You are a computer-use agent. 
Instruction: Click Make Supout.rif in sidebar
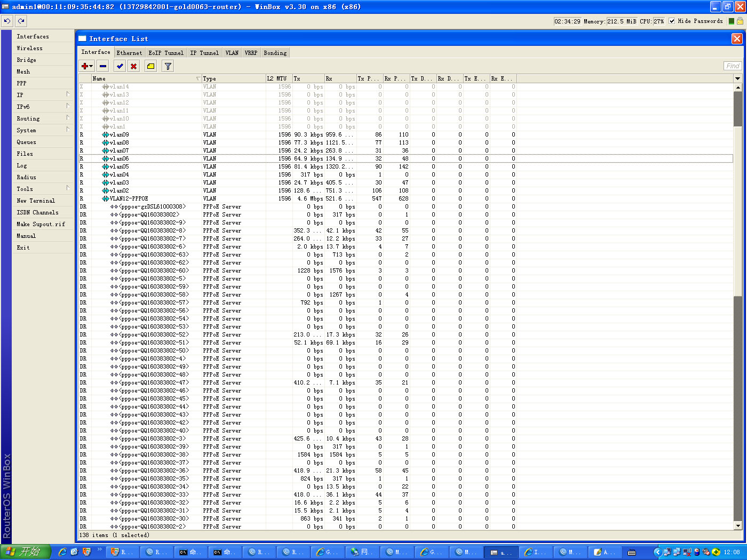[44, 224]
